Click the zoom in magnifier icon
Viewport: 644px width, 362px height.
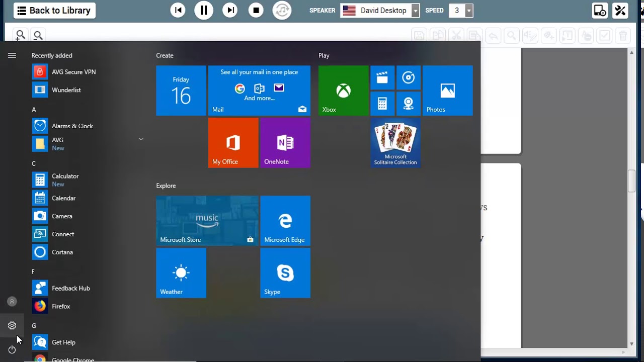click(20, 35)
